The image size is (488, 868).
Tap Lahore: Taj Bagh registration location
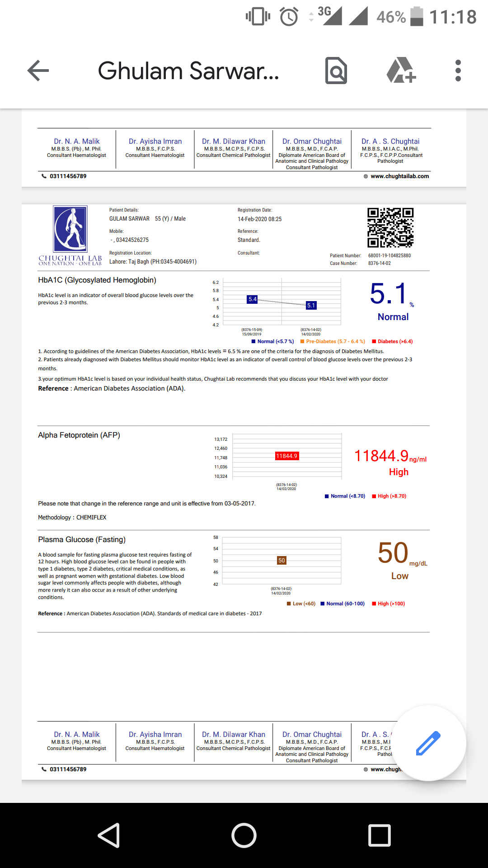[x=153, y=262]
